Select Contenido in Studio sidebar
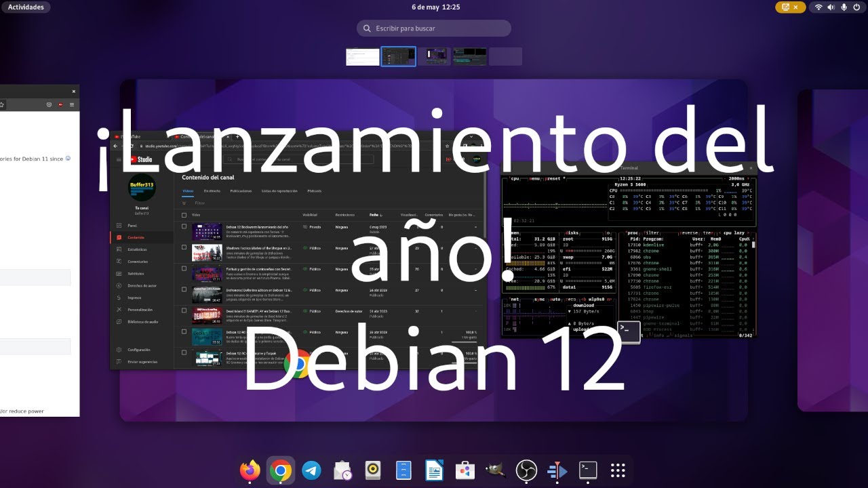 click(142, 237)
